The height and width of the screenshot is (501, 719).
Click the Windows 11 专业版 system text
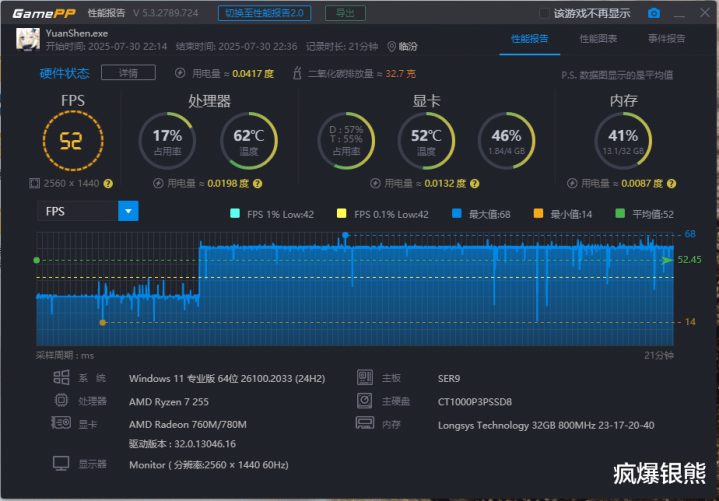coord(227,379)
